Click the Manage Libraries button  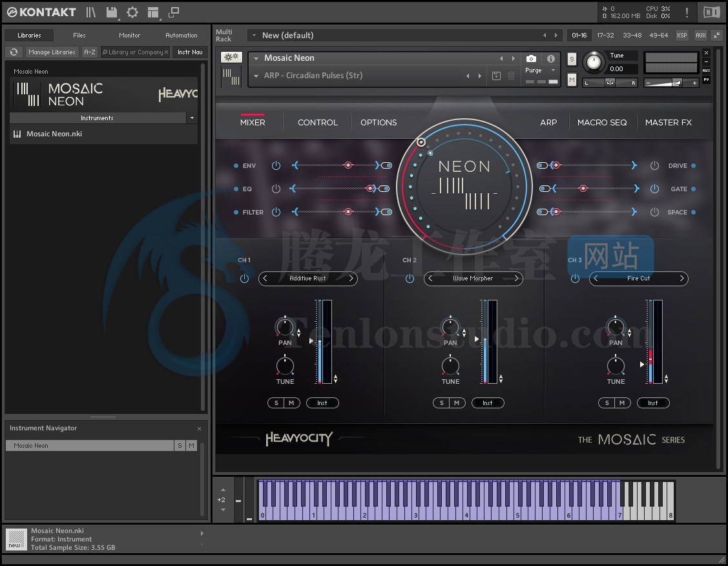[x=52, y=52]
